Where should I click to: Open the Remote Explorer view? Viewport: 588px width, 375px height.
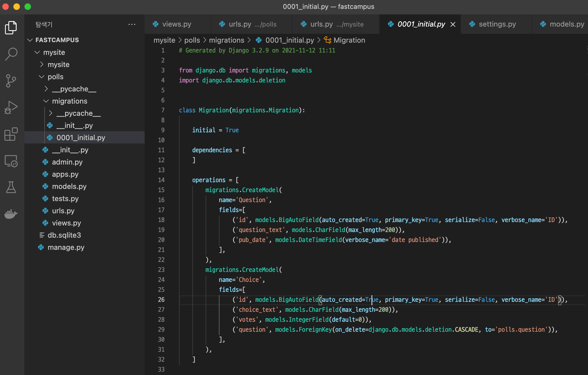coord(11,161)
